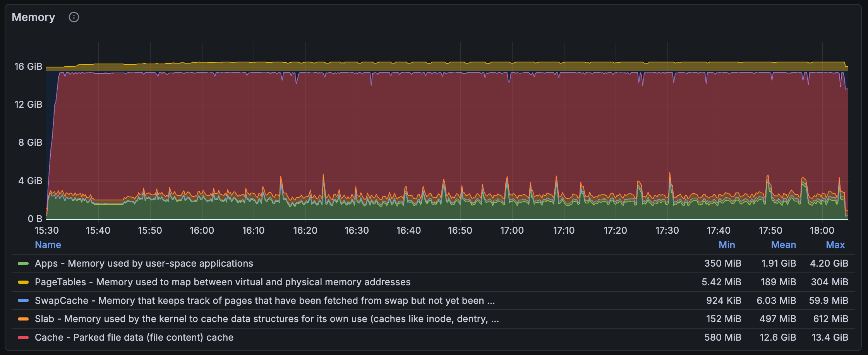
Task: Click the orange Slab series line icon
Action: coord(24,319)
